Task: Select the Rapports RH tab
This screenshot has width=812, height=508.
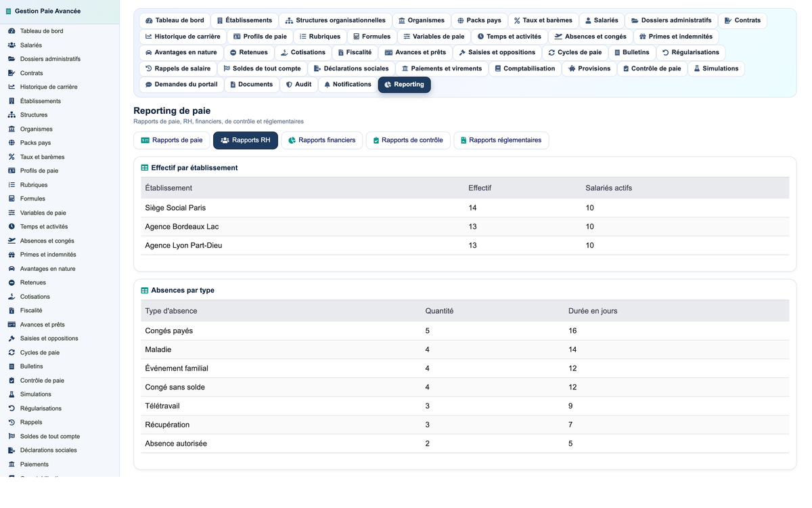Action: pyautogui.click(x=246, y=140)
